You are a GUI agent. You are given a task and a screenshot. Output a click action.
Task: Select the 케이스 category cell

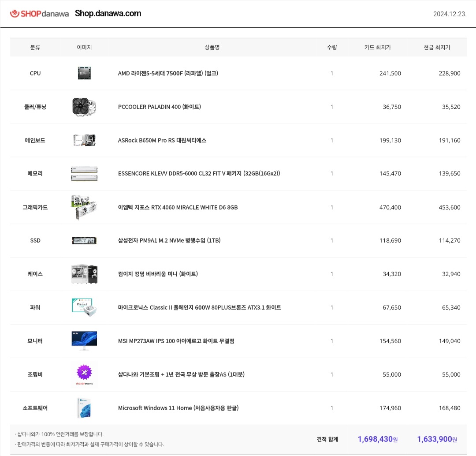[x=35, y=274]
